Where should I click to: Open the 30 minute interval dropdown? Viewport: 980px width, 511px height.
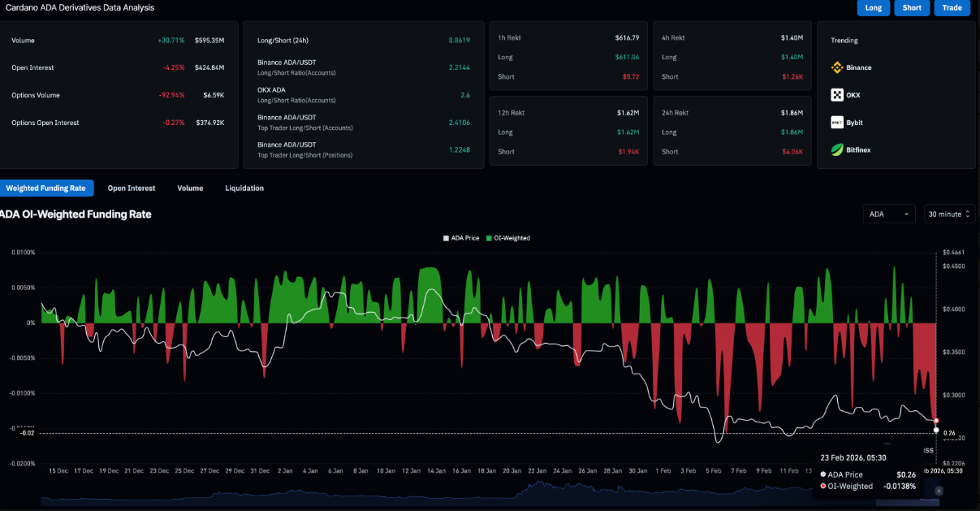(x=949, y=214)
